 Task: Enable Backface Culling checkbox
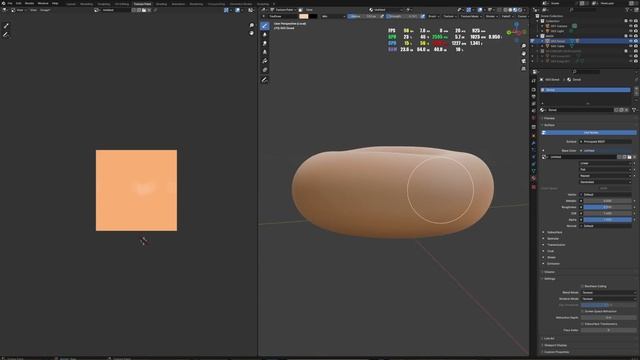pyautogui.click(x=582, y=286)
